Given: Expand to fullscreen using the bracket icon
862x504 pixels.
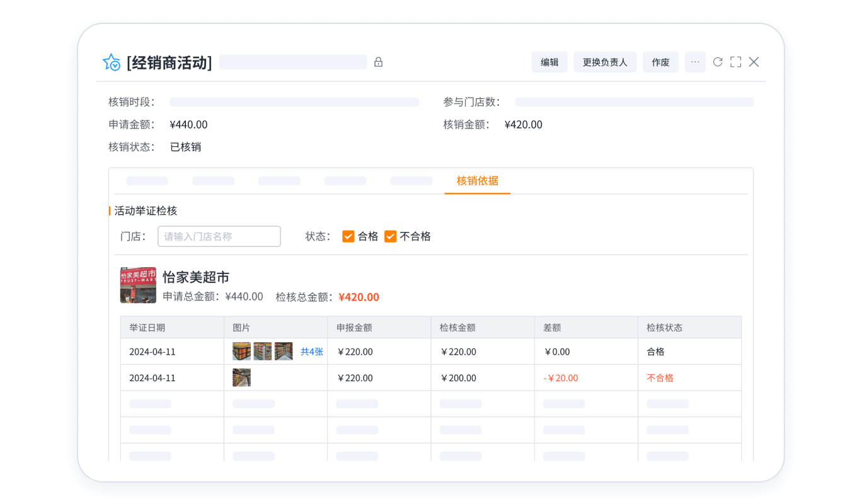Looking at the screenshot, I should pos(735,62).
